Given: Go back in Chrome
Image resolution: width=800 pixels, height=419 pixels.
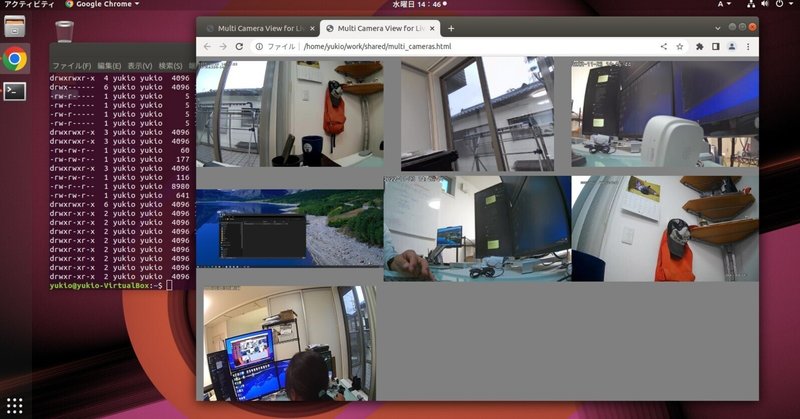Looking at the screenshot, I should click(207, 46).
